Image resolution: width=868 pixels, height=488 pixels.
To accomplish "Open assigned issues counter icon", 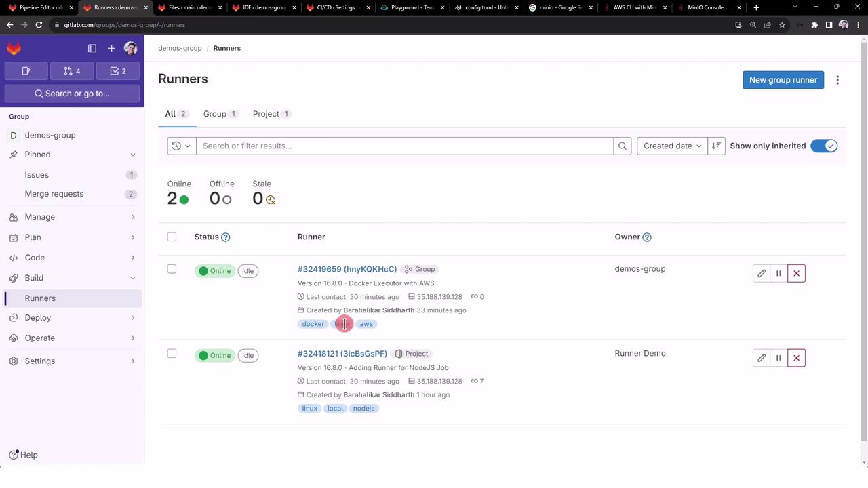I will click(26, 71).
